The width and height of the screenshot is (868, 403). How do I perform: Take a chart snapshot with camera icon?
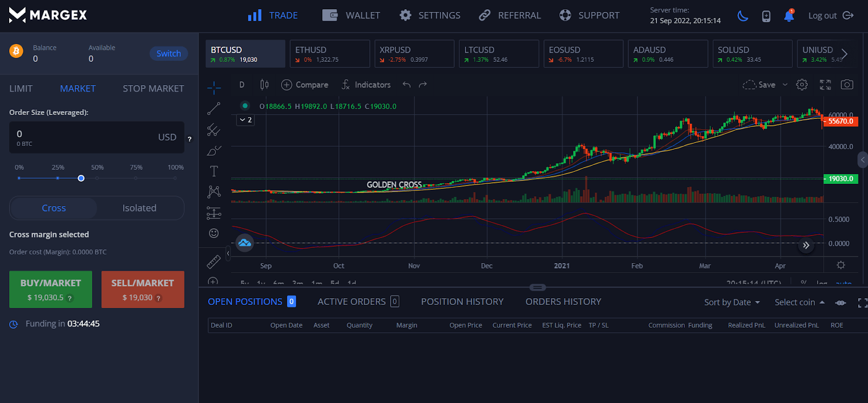click(847, 85)
